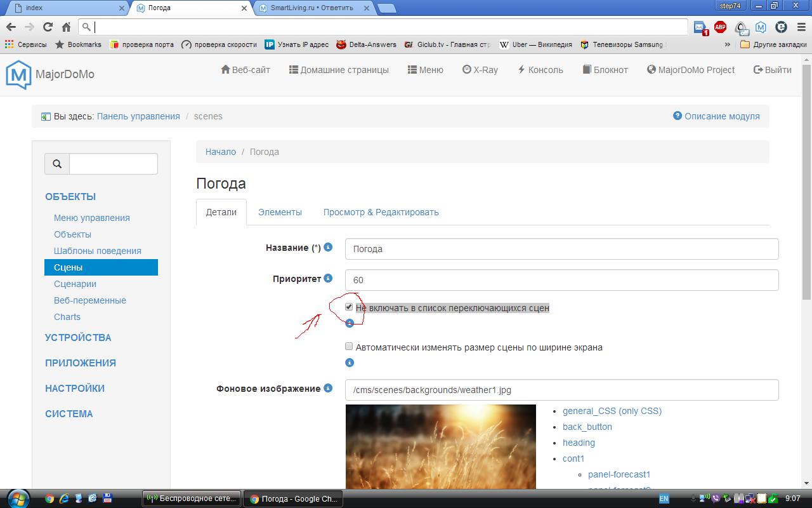Screen dimensions: 812x508
Task: Enable 'Автоматически изменять размер сцены' checkbox
Action: coord(349,347)
